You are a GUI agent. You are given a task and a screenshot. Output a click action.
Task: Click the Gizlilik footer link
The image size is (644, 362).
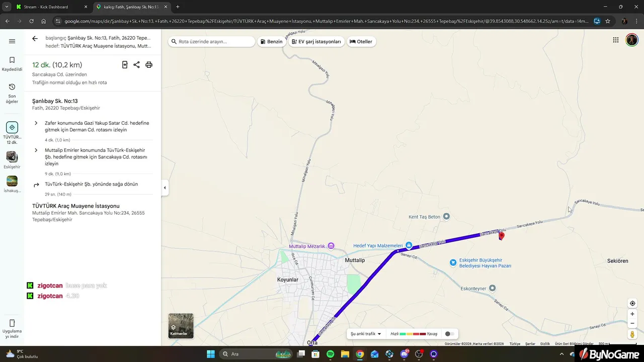click(x=545, y=344)
